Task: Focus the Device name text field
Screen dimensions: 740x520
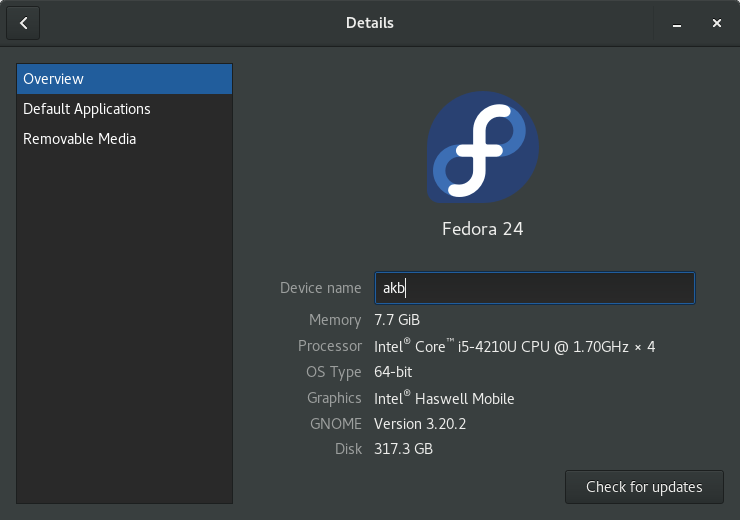Action: [534, 288]
